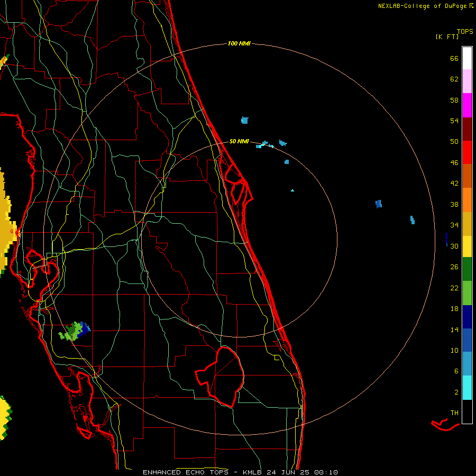Viewport: 476px width, 476px height.
Task: Click the 50 NMI range ring label
Action: [x=239, y=141]
